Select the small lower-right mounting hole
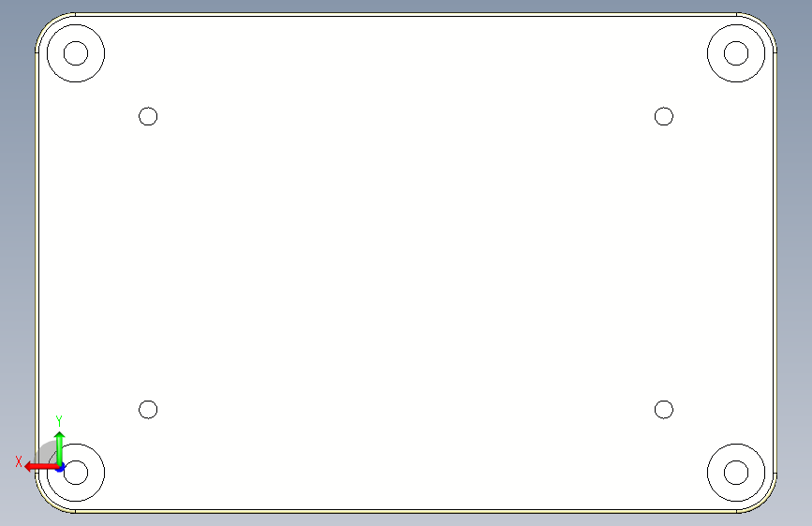The width and height of the screenshot is (812, 526). pyautogui.click(x=664, y=410)
